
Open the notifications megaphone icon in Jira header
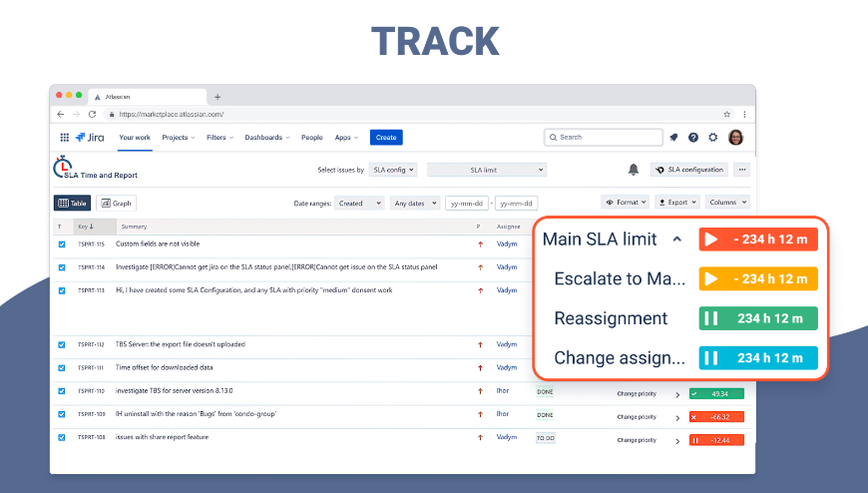673,138
